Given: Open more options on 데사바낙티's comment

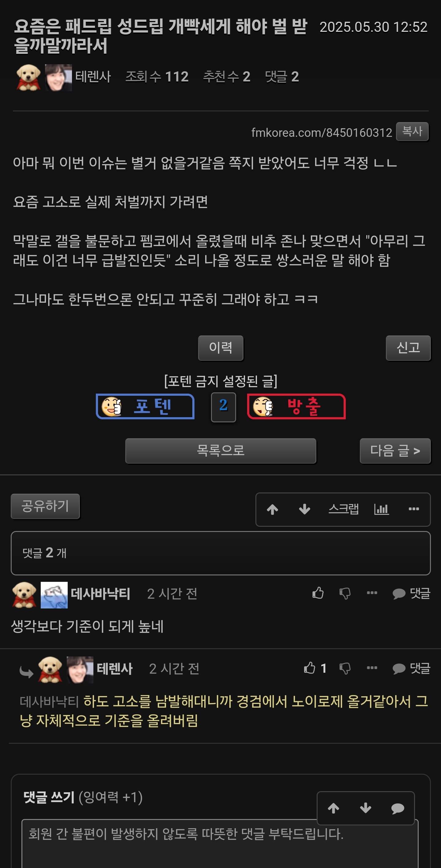Looking at the screenshot, I should pos(372,593).
